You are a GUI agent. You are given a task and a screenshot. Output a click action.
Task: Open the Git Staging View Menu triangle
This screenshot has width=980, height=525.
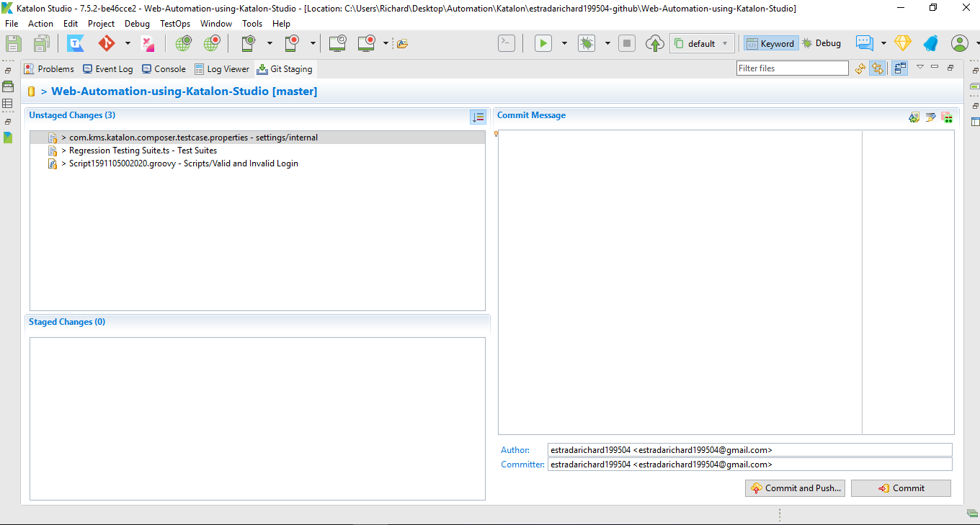click(x=920, y=67)
